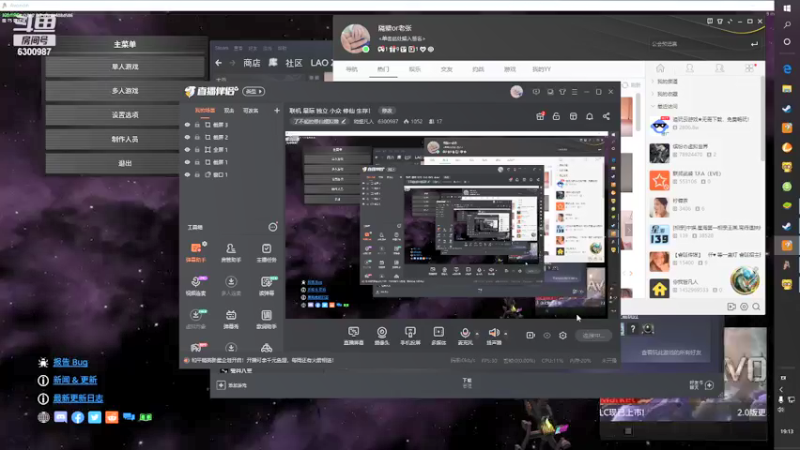The image size is (800, 450).
Task: Open the hamburger menu in 直播伴侣 title bar
Action: coord(574,92)
